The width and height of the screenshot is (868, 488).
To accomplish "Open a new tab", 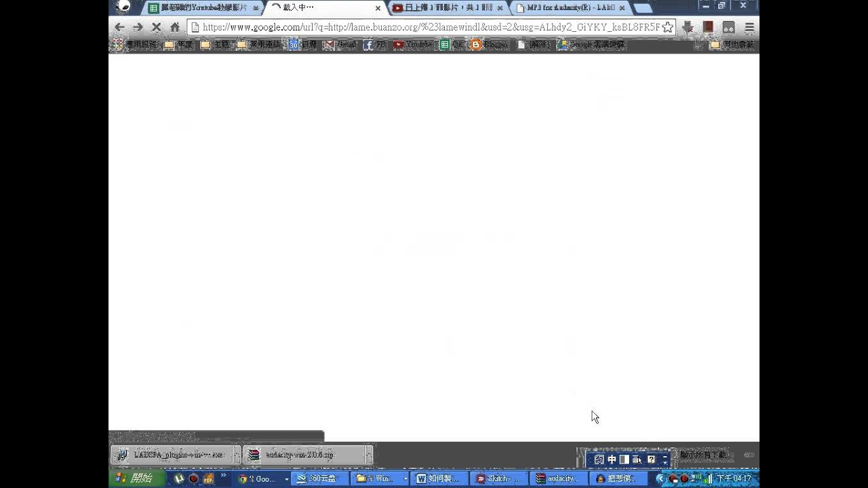I will 642,8.
